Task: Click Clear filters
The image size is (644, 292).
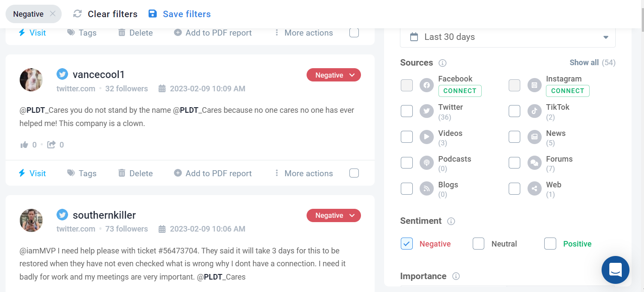Action: (x=105, y=14)
